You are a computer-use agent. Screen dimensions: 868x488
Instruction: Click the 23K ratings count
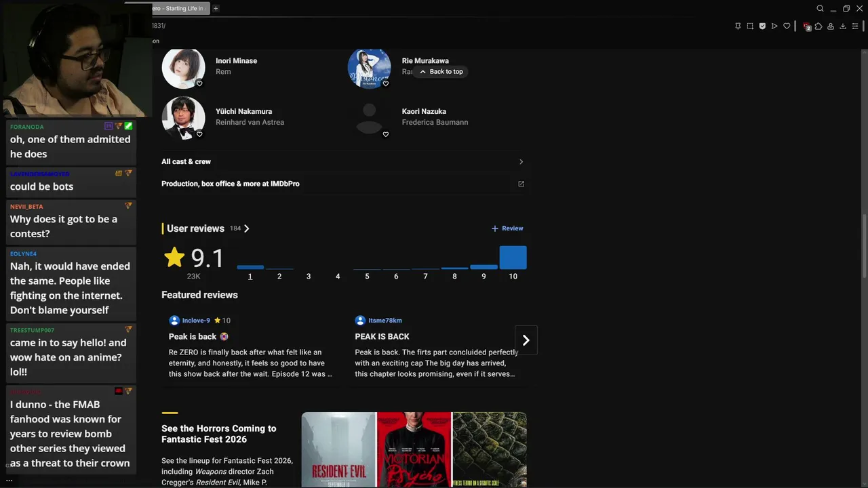(x=193, y=277)
